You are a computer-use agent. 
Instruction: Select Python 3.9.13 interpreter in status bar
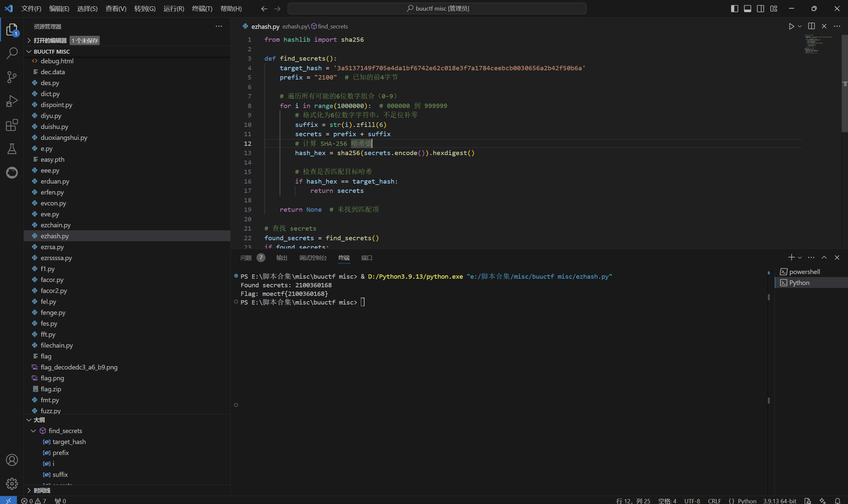779,501
